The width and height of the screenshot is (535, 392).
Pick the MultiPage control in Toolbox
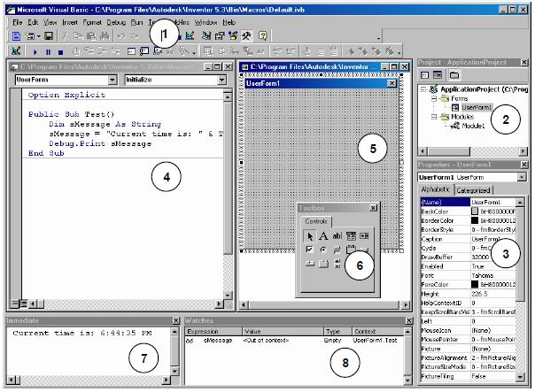323,264
